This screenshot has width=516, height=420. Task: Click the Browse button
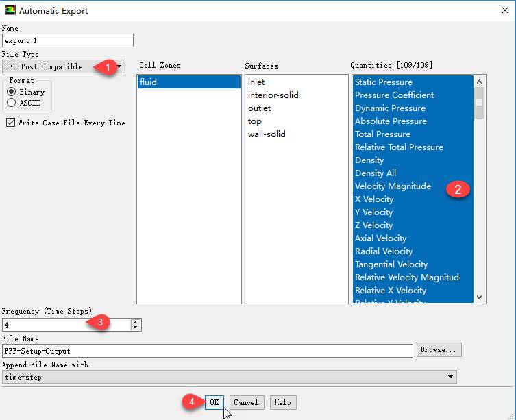(x=439, y=350)
